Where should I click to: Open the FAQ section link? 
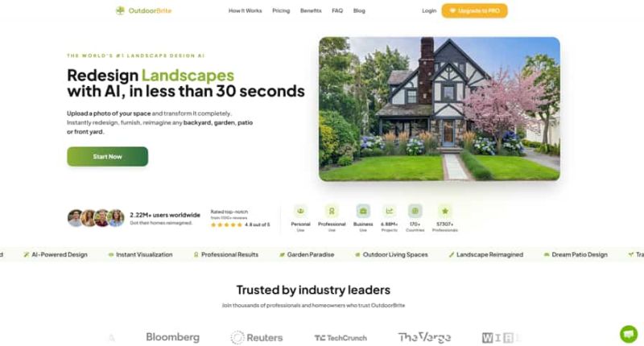click(x=337, y=10)
